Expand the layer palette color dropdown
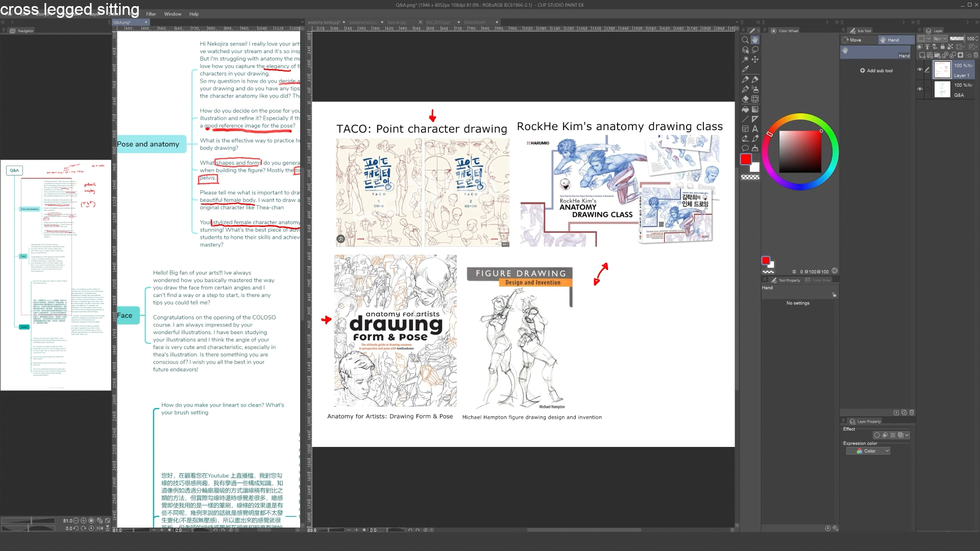 (x=924, y=39)
